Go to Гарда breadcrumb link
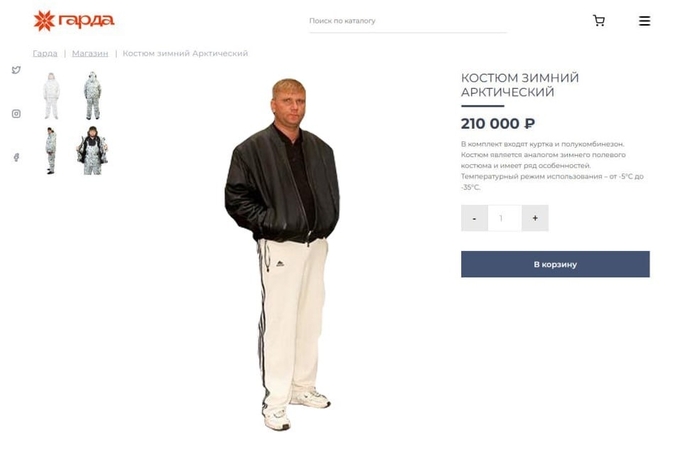 [45, 54]
